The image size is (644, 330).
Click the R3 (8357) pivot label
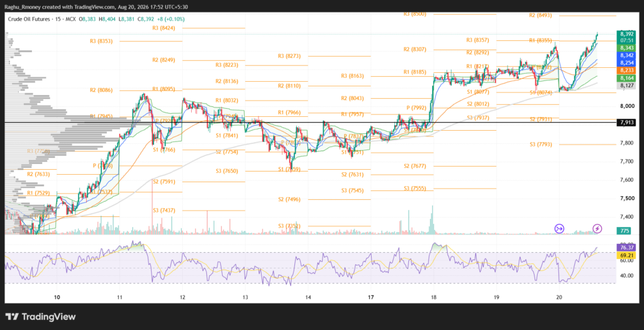(x=478, y=40)
